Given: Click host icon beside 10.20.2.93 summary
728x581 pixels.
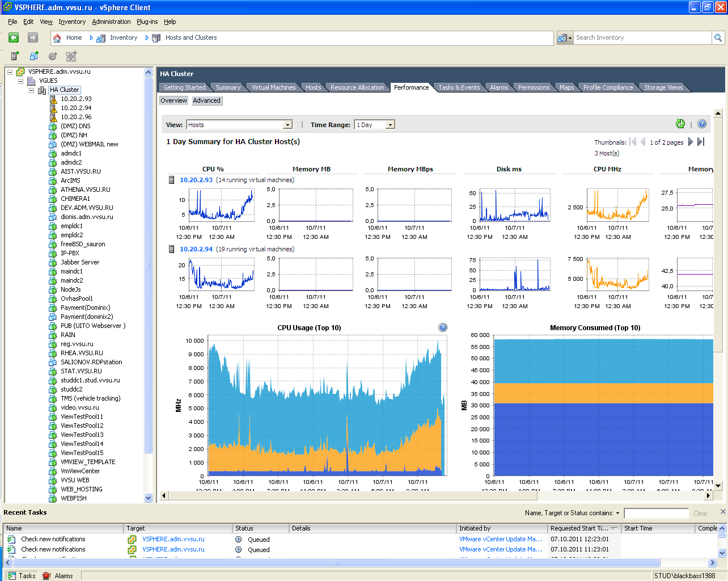Looking at the screenshot, I should click(x=172, y=180).
